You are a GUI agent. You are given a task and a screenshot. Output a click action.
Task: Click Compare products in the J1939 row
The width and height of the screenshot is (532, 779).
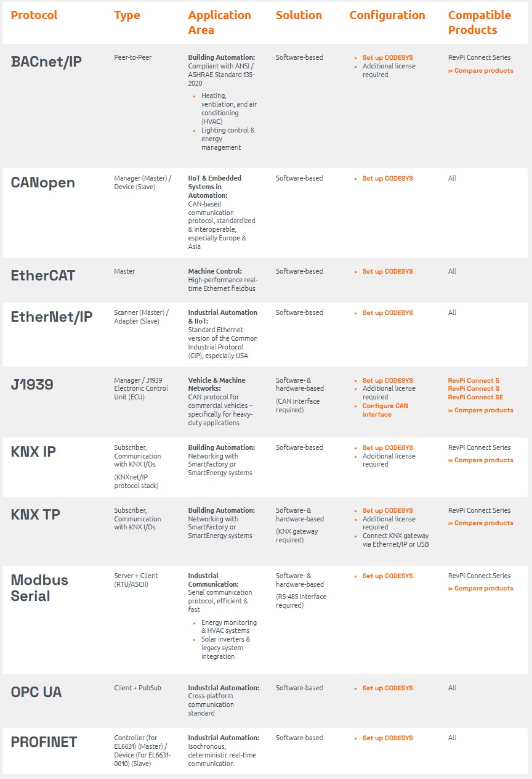480,410
